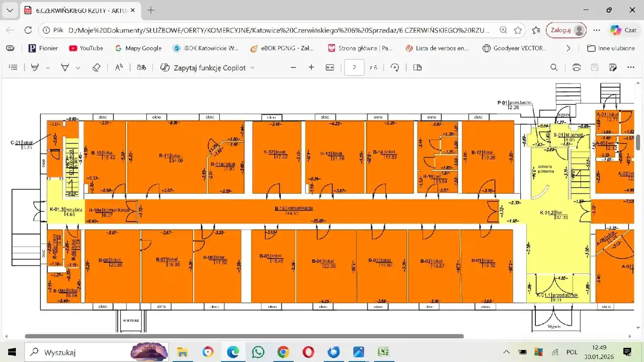Expand the Draw tool dropdown arrow

coord(78,67)
